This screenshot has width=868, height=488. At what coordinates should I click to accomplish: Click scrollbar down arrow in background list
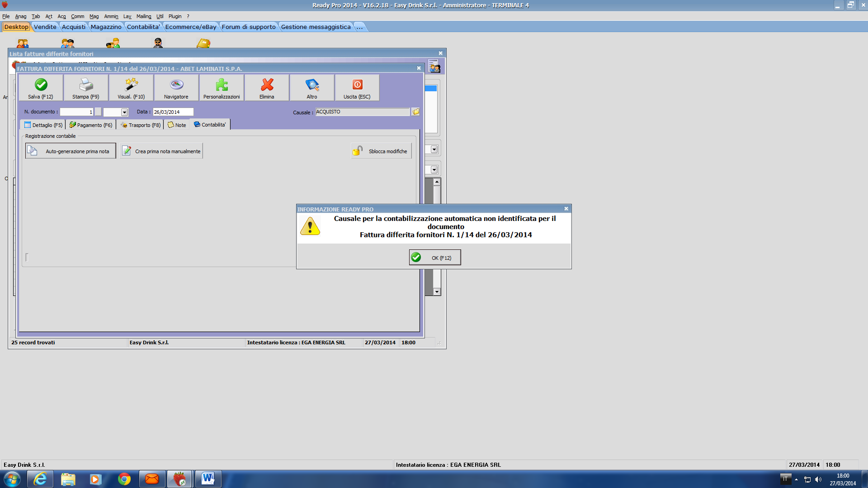pos(437,292)
